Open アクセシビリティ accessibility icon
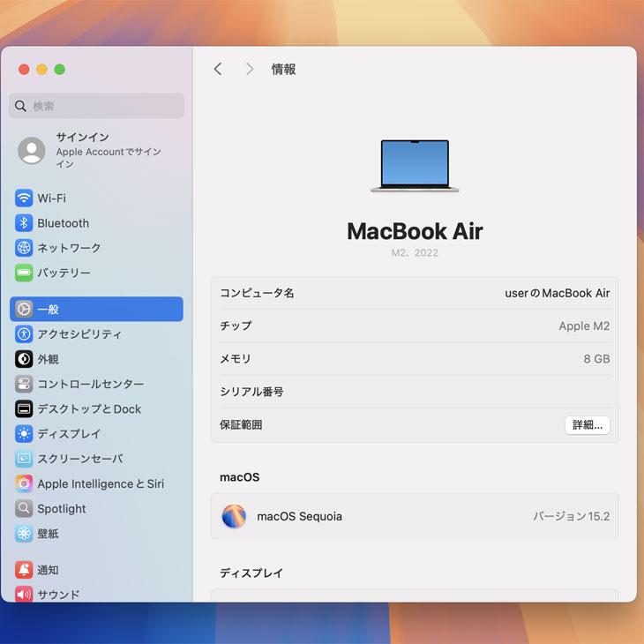The image size is (644, 644). (x=24, y=334)
